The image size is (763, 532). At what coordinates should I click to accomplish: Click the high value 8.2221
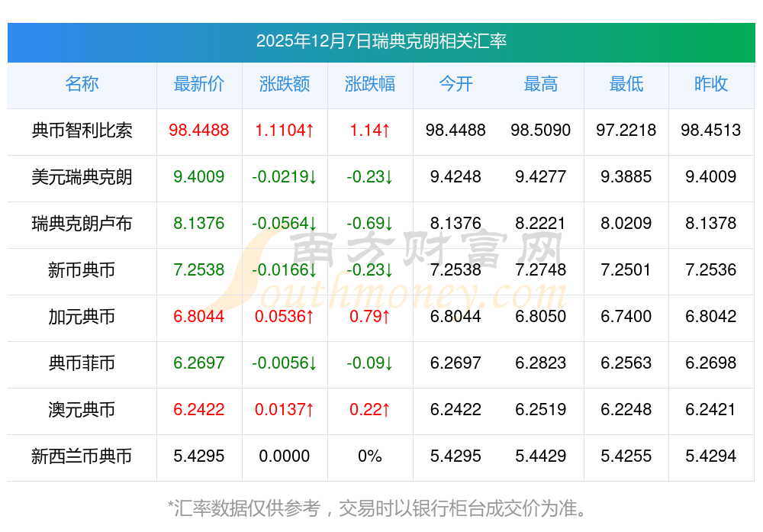tap(541, 224)
